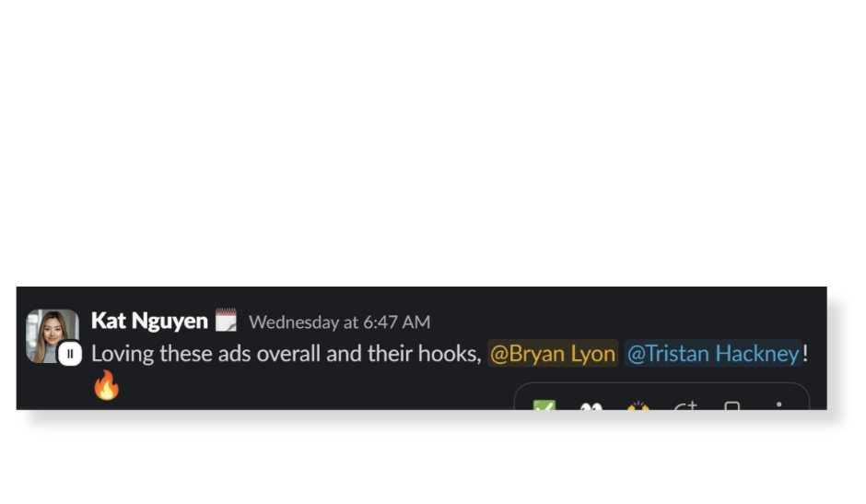866x504 pixels.
Task: Click the word 'Loving' in the message
Action: (x=123, y=354)
